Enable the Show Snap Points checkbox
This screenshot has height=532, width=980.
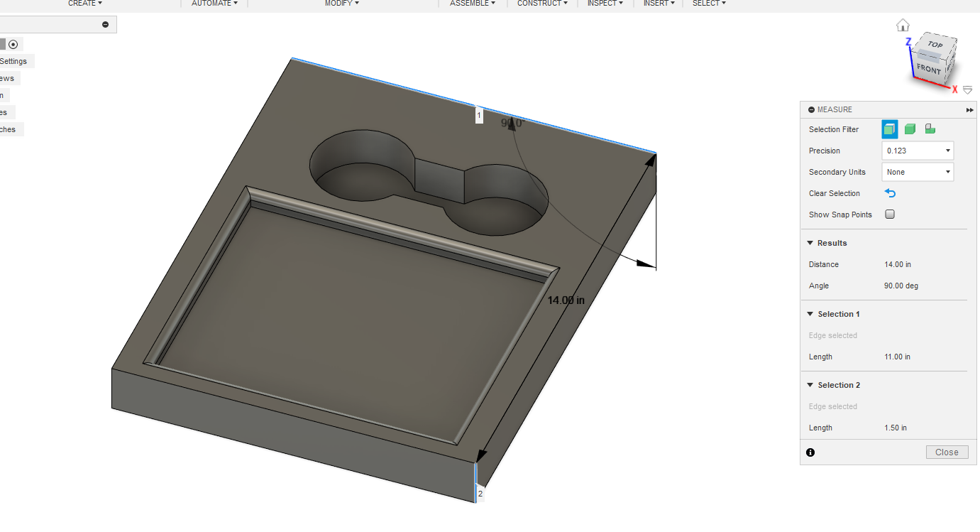pyautogui.click(x=890, y=215)
